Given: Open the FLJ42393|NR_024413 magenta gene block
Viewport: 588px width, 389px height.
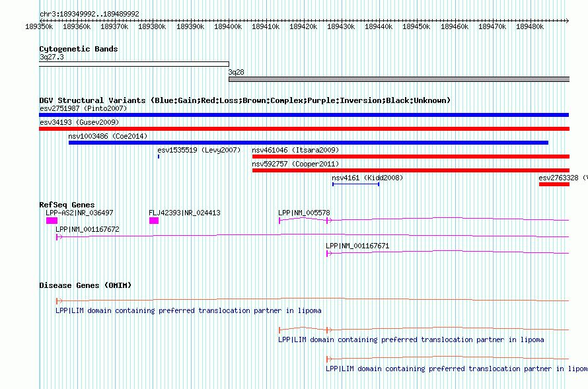Looking at the screenshot, I should (154, 221).
